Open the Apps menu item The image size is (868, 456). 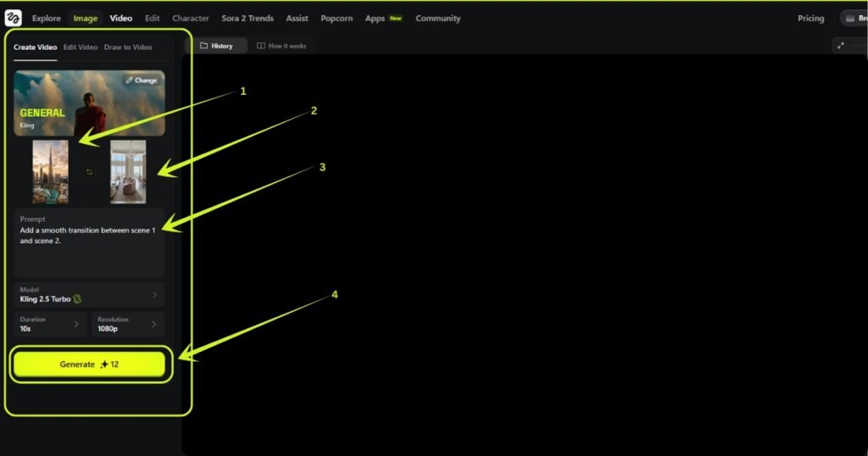(x=375, y=18)
